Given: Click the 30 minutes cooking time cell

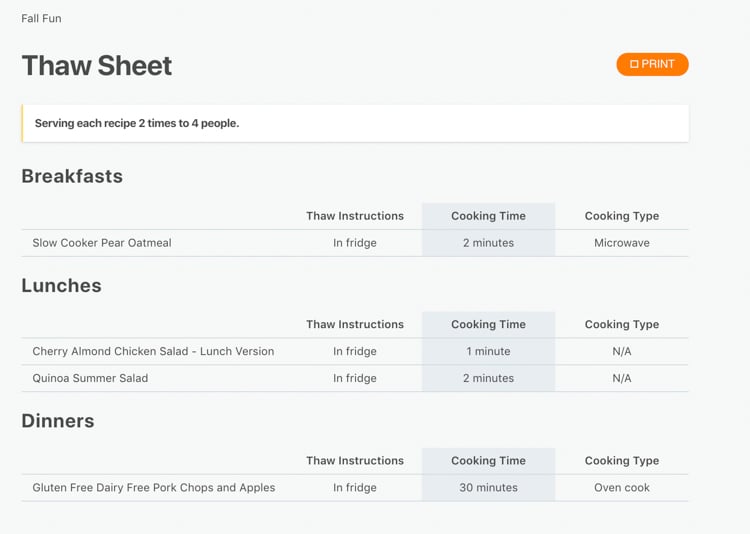Looking at the screenshot, I should 488,488.
